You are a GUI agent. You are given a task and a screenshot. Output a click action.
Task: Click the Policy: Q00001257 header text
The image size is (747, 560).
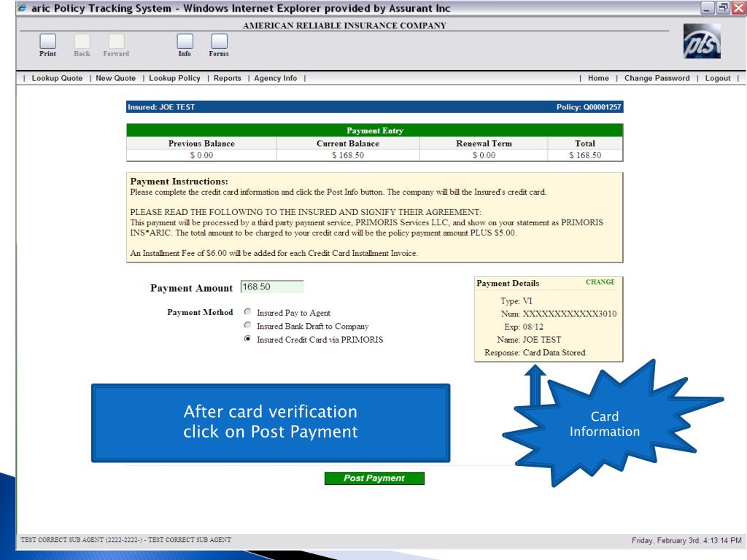[589, 107]
